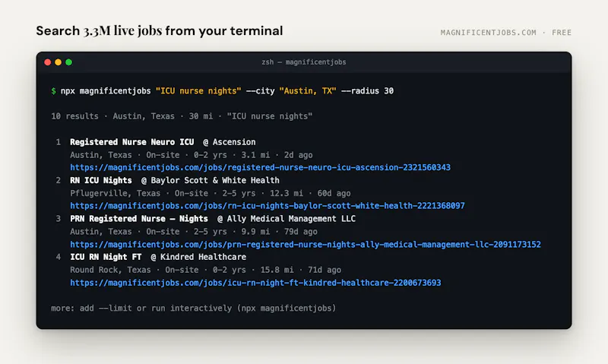
Task: Click the 'MAGNIFICENTJOBS.COM · FREE' label
Action: click(x=505, y=33)
